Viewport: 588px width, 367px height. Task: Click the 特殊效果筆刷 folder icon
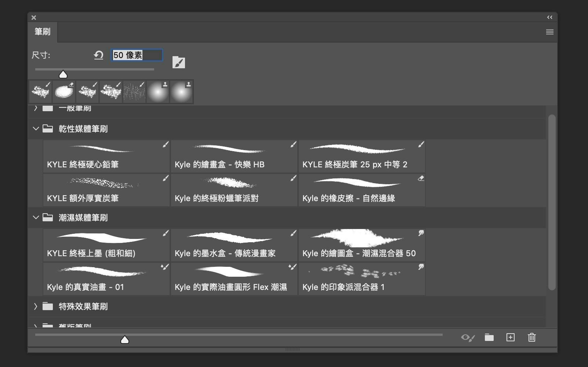point(48,306)
